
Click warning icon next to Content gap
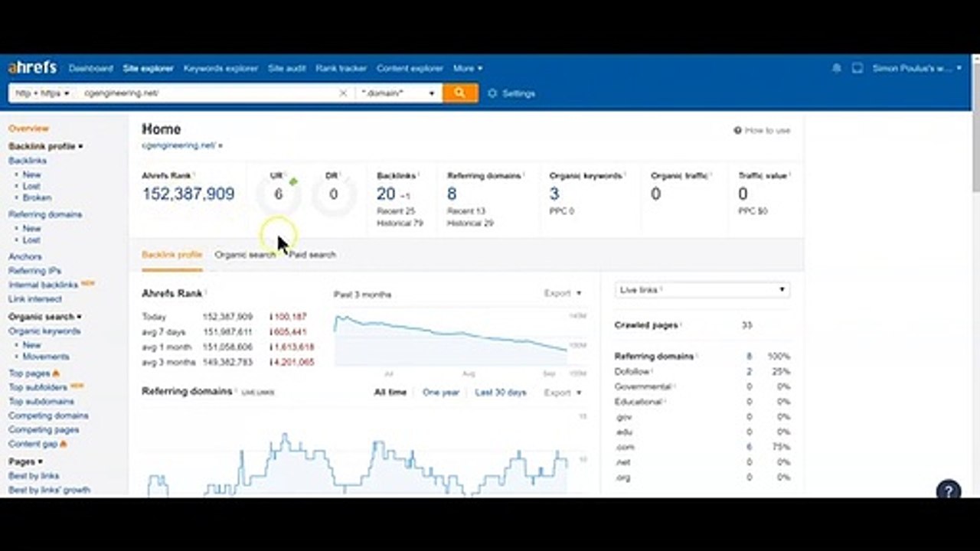click(x=63, y=444)
